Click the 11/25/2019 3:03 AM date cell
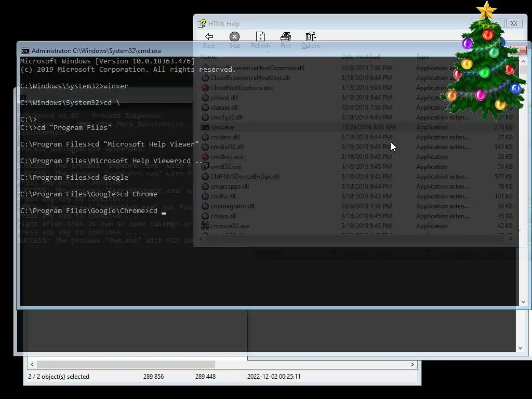Viewport: 532px width, 399px height. [368, 127]
